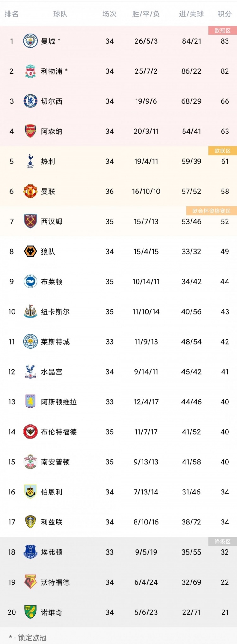Tap the Tottenham cockerel logo
Screen dimensions: 237x644
[30, 161]
